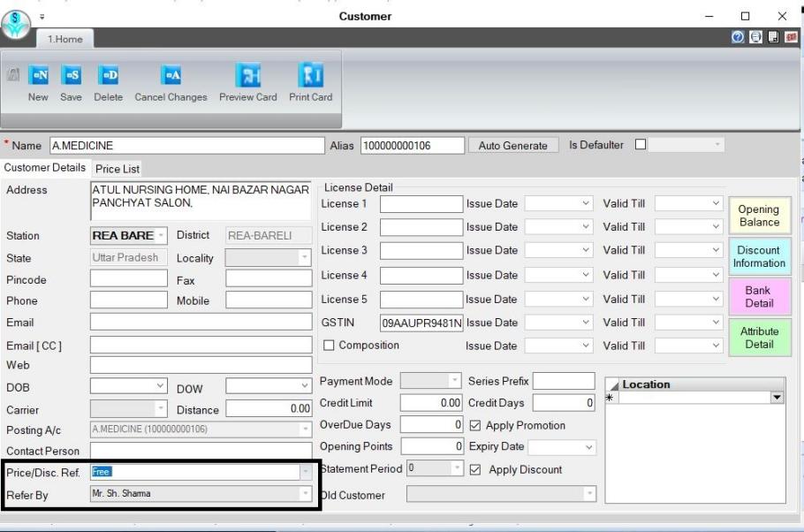The width and height of the screenshot is (804, 532).
Task: Click the Opening Points field
Action: [432, 446]
